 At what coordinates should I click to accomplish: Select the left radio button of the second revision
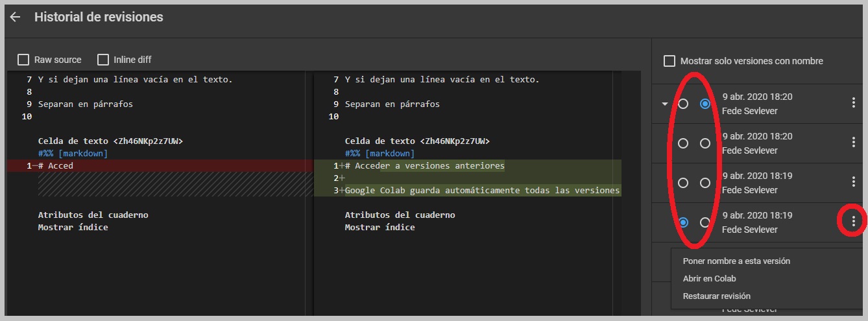coord(683,143)
